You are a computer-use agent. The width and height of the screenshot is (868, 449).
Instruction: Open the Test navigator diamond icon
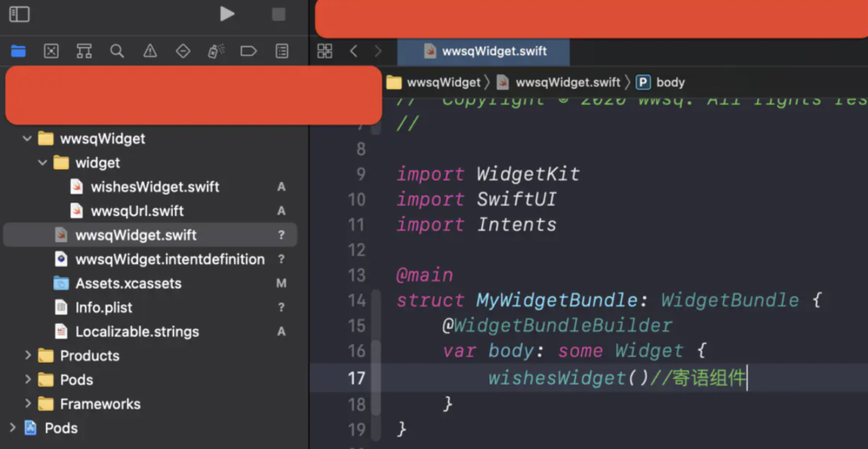(x=183, y=52)
